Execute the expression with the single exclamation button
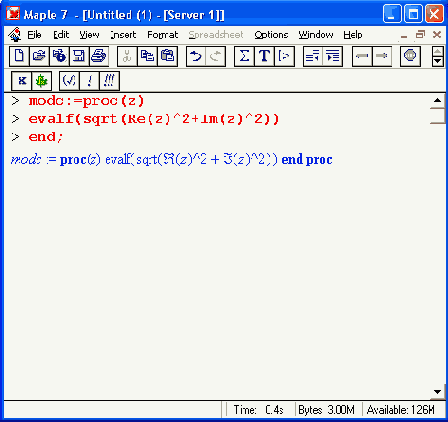Viewport: 448px width, 422px height. pos(89,81)
